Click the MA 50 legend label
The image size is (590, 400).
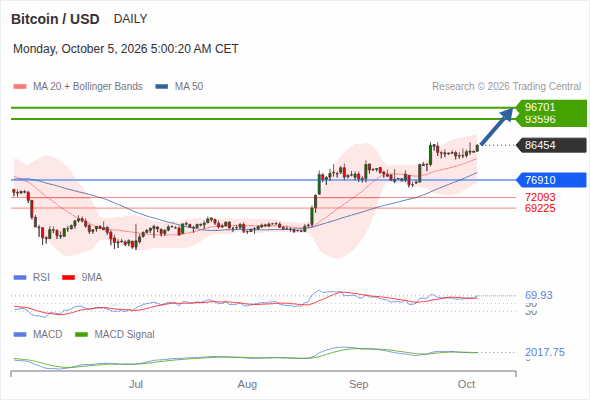click(x=189, y=87)
